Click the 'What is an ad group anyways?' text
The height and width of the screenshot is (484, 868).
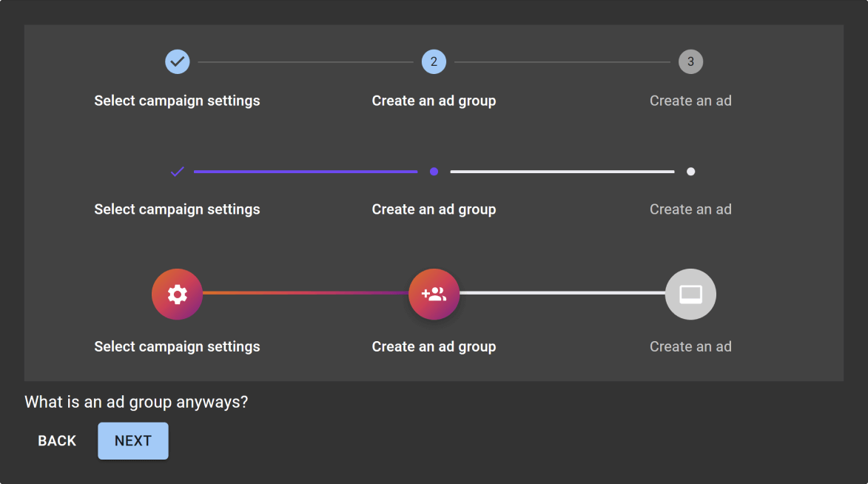(136, 402)
